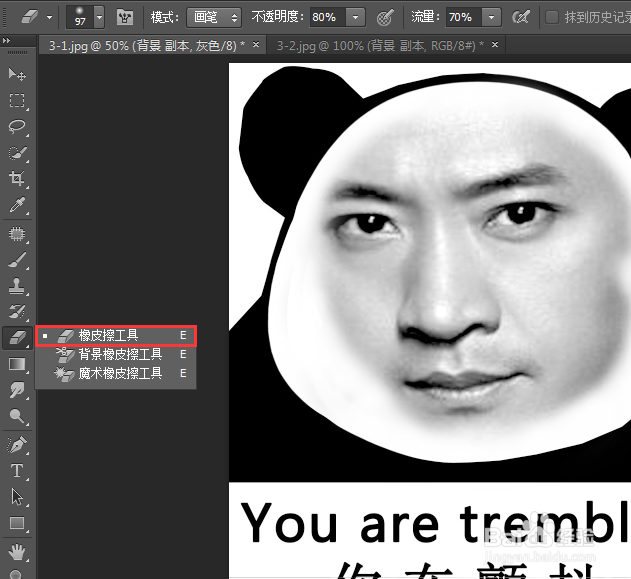Open the 不透明度 slider dropdown arrow
The height and width of the screenshot is (579, 631).
click(355, 17)
